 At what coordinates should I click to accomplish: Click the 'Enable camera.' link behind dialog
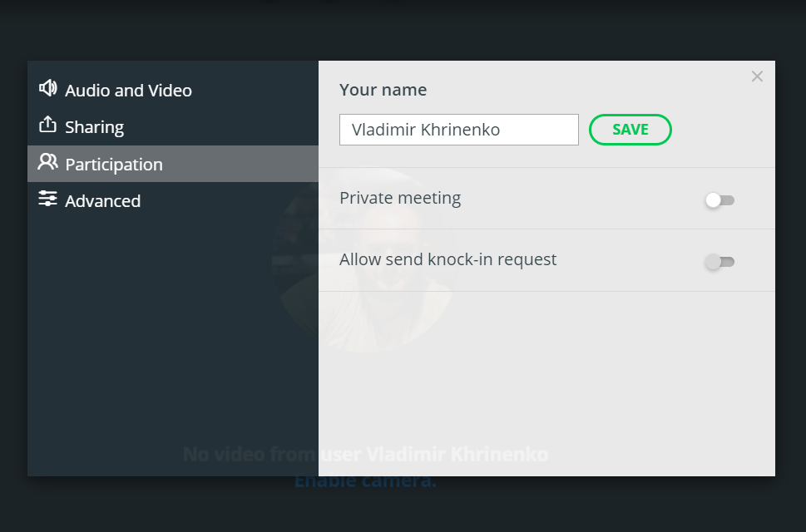(x=365, y=481)
